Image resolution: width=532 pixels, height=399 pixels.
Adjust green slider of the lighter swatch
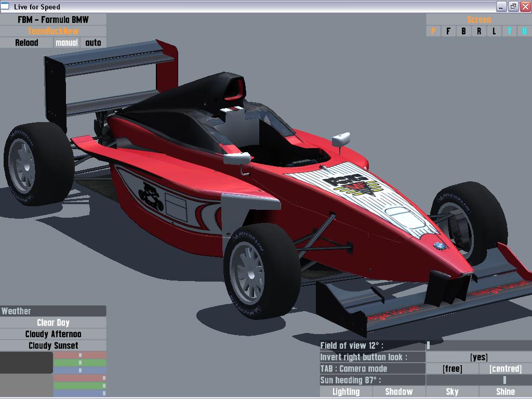pos(79,385)
